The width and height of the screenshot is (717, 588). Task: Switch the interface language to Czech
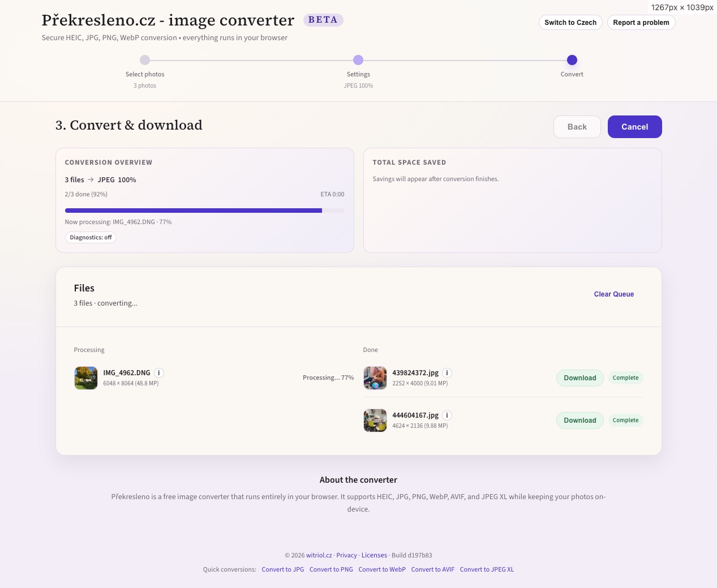coord(570,22)
